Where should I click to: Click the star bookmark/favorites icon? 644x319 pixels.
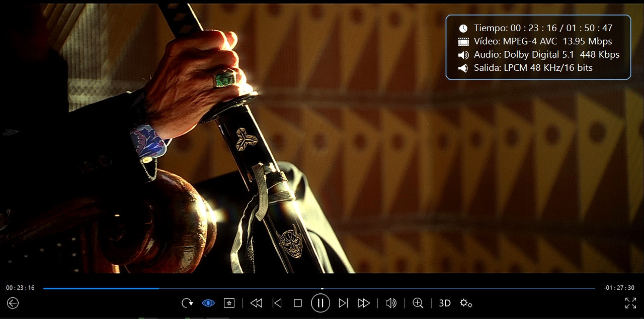229,303
